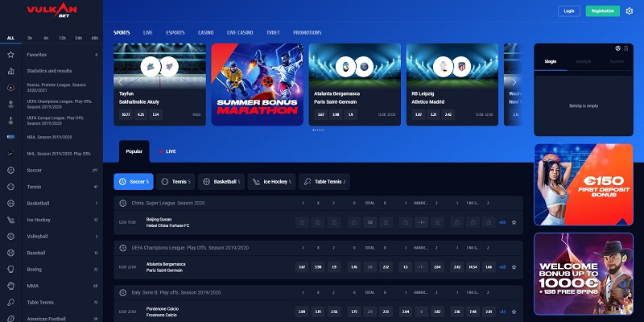Select the Single betslip tab
This screenshot has width=644, height=322.
point(551,62)
